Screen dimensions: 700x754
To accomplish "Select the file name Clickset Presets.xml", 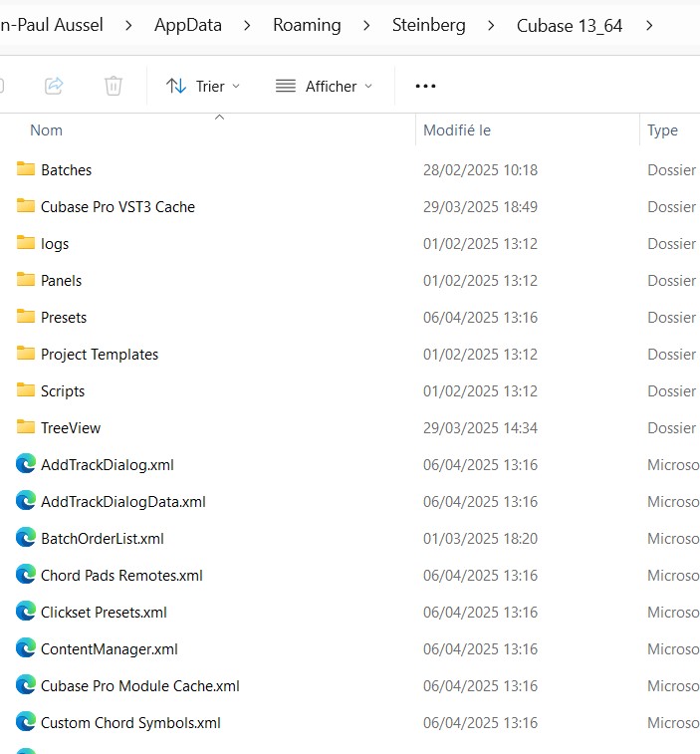I will click(x=104, y=613).
